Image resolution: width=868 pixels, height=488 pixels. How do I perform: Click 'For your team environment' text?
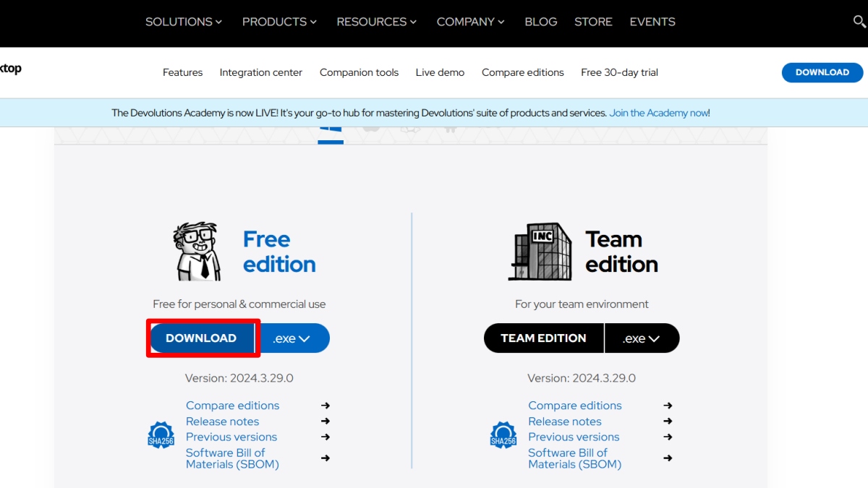pos(582,304)
